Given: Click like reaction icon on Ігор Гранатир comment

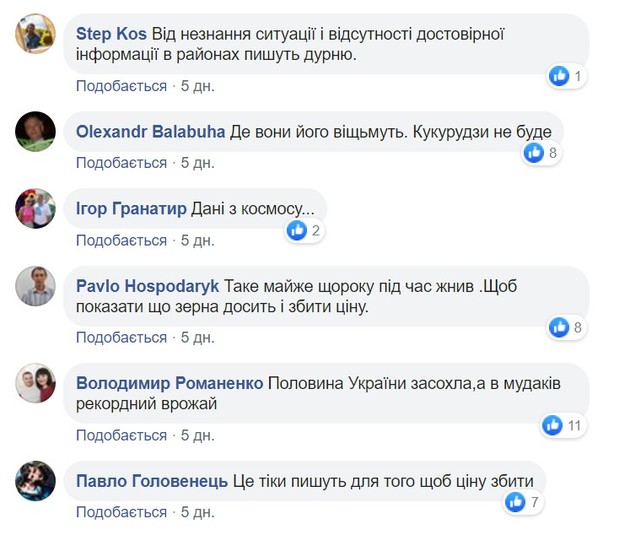Looking at the screenshot, I should pos(297,231).
